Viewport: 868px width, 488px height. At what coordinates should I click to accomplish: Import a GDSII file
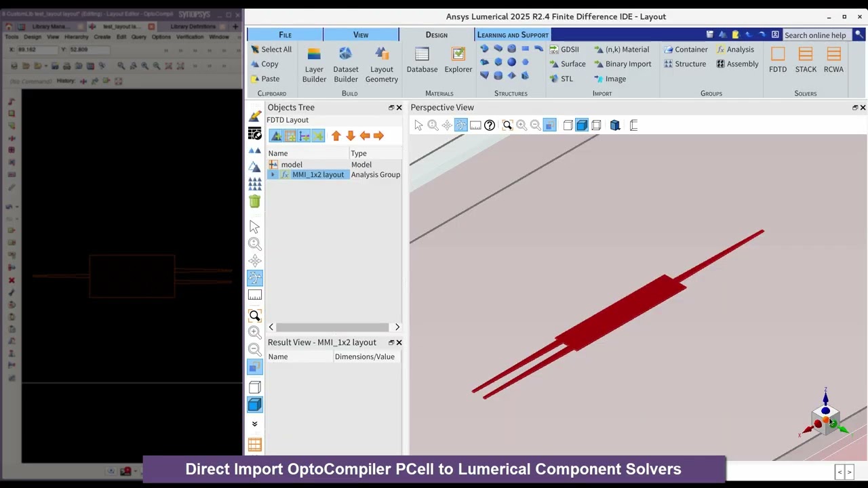click(564, 49)
